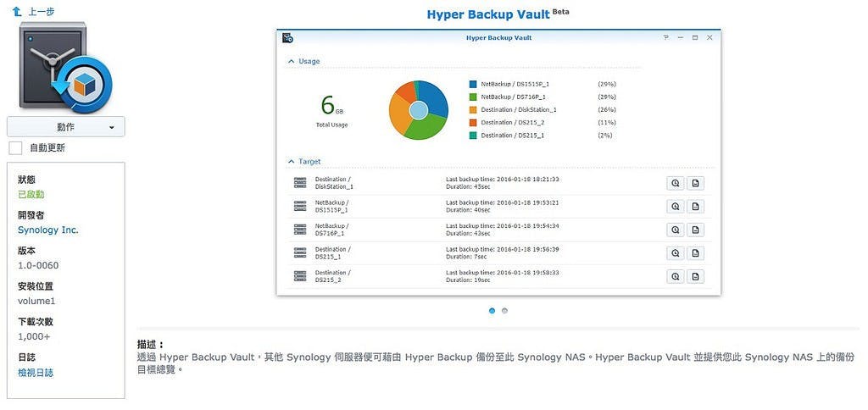Open version explorer for Destination / DiskStation_1
The height and width of the screenshot is (410, 868).
(x=675, y=183)
